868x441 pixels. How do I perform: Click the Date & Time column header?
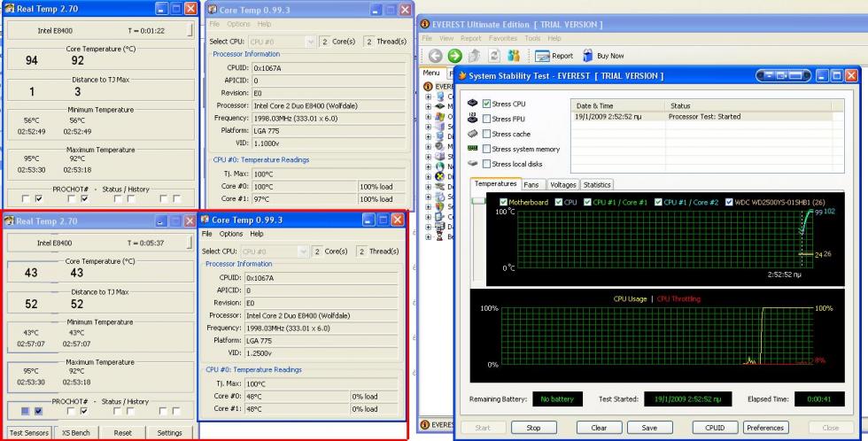click(617, 105)
